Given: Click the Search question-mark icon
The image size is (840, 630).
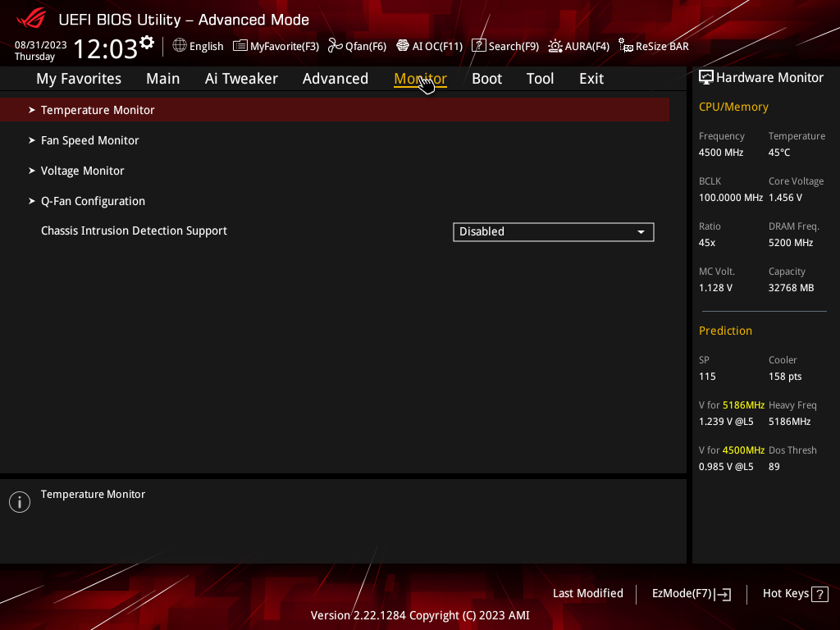Looking at the screenshot, I should point(478,46).
